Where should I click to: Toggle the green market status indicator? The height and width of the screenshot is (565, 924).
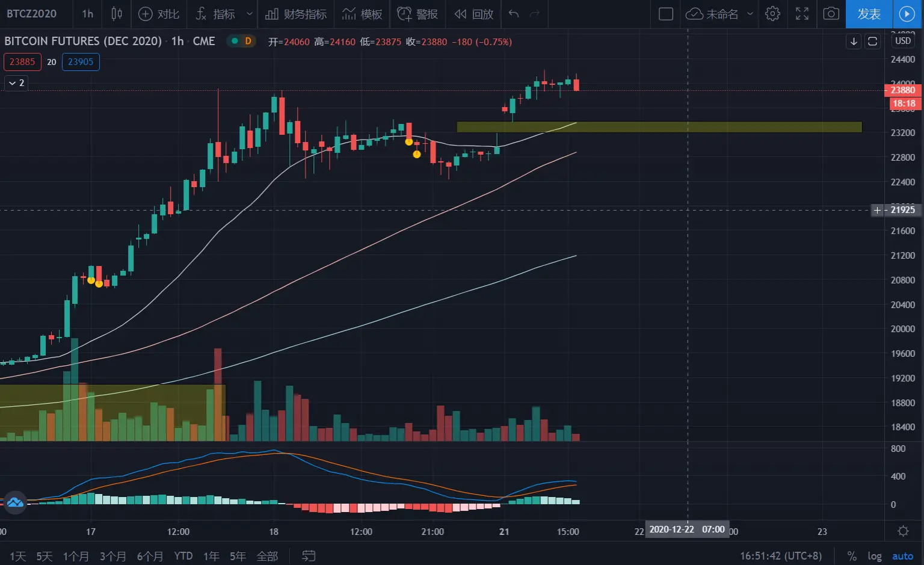coord(234,42)
